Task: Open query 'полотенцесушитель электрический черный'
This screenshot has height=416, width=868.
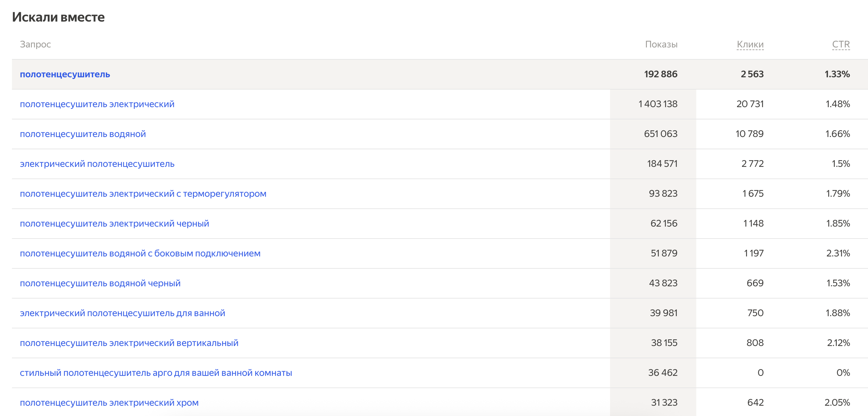Action: pos(114,224)
